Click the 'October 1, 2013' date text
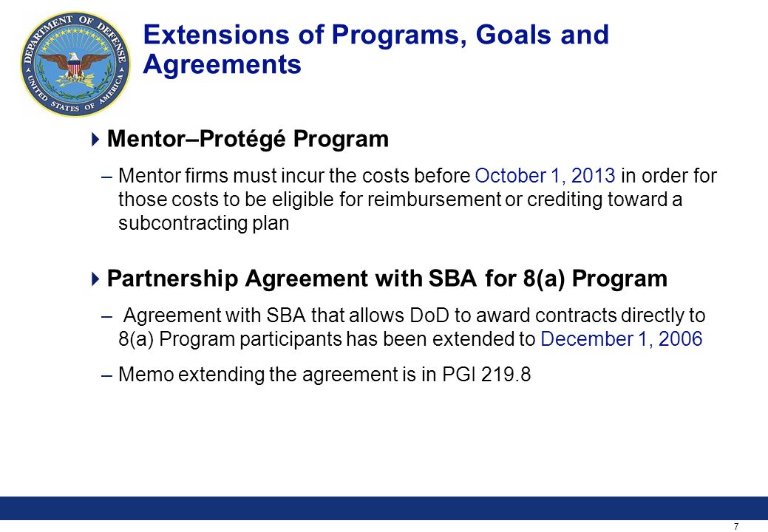 pos(546,176)
